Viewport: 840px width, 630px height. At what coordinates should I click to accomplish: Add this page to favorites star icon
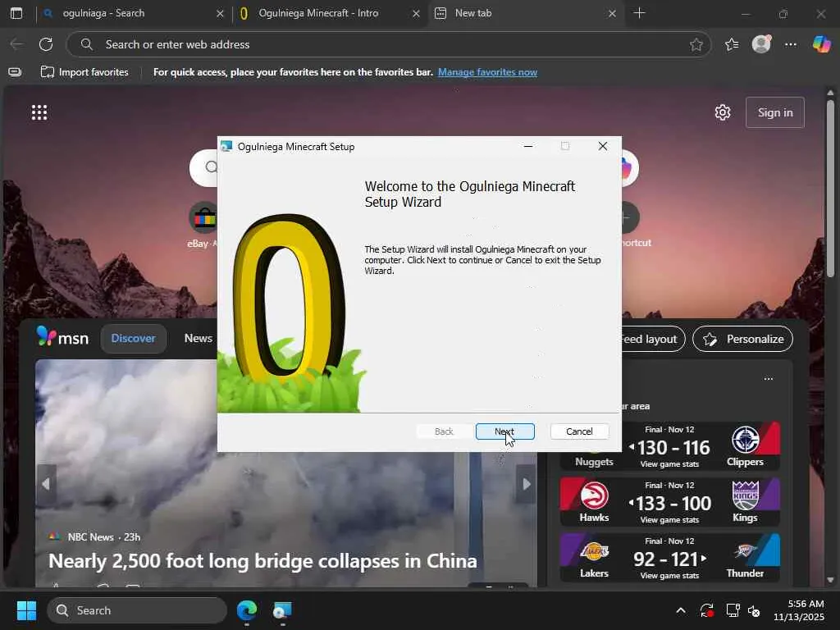tap(696, 44)
